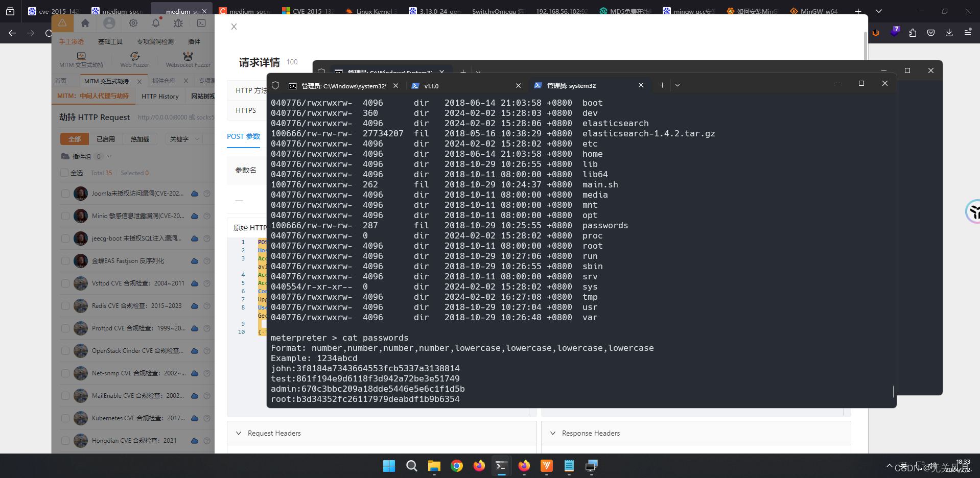Switch to HTTP History tab
This screenshot has width=980, height=478.
(x=160, y=96)
